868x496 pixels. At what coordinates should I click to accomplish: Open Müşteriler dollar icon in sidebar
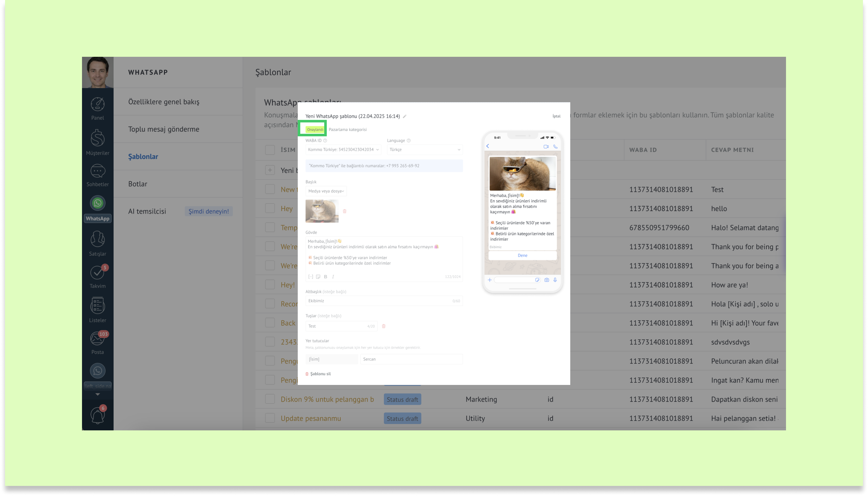[97, 138]
